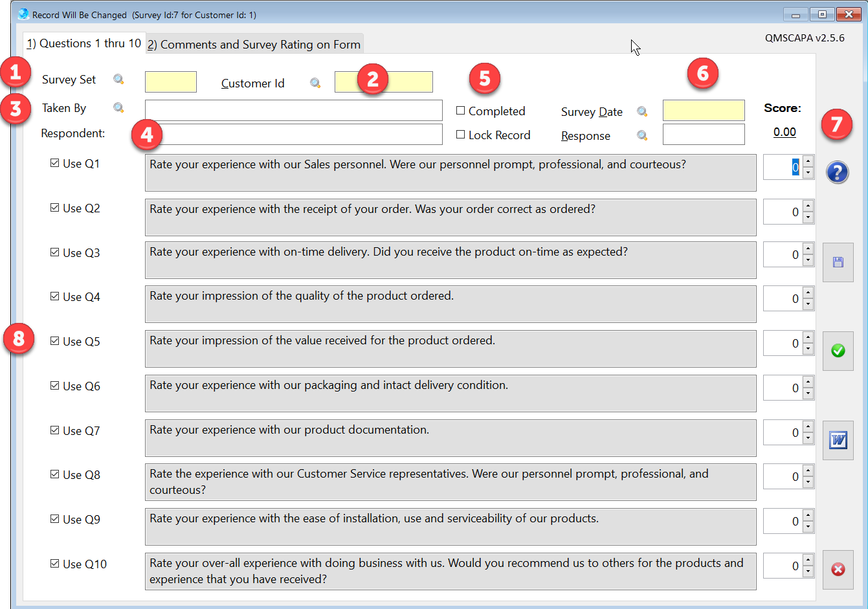Click the red X cancel icon
The image size is (868, 609).
click(838, 568)
